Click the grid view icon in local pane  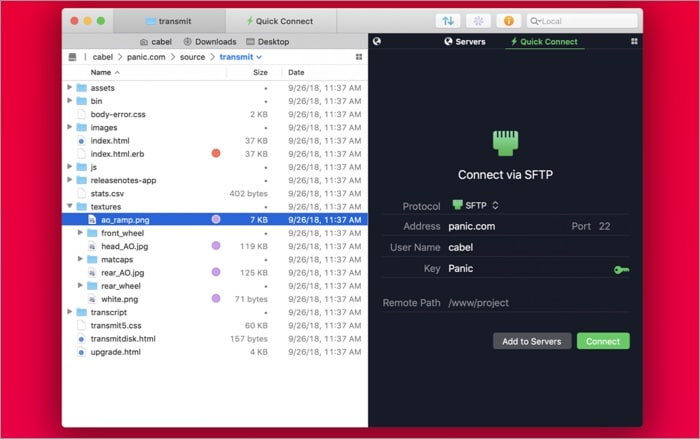pos(359,57)
